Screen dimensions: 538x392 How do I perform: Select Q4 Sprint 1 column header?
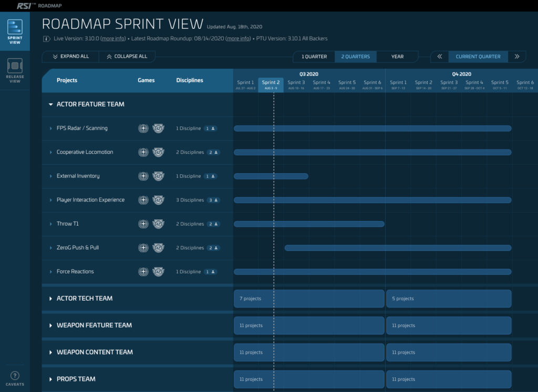click(x=398, y=85)
